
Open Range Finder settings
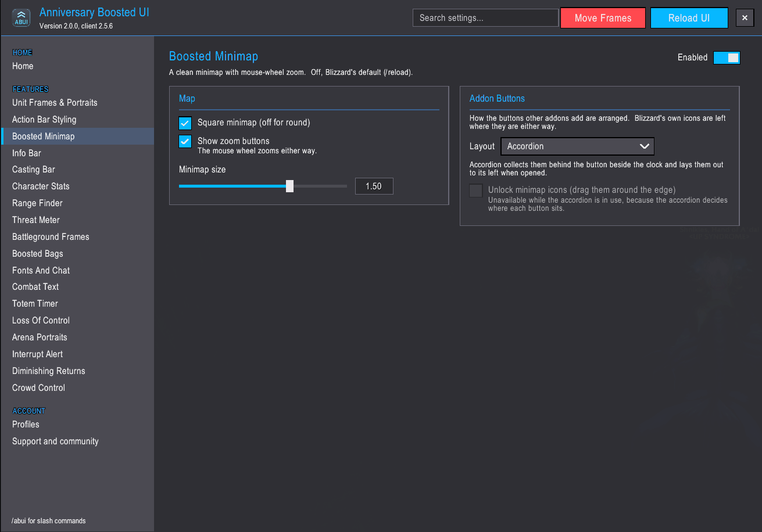click(77, 203)
